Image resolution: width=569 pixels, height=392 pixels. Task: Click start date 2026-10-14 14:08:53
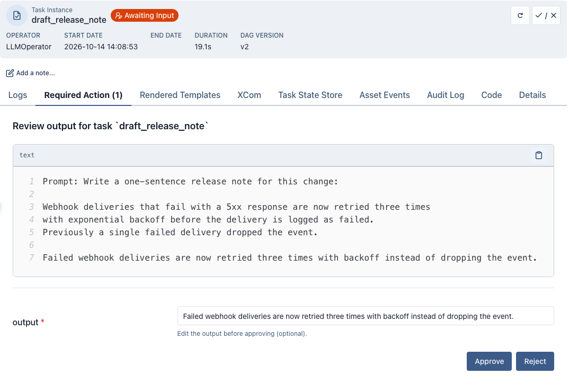pyautogui.click(x=101, y=47)
